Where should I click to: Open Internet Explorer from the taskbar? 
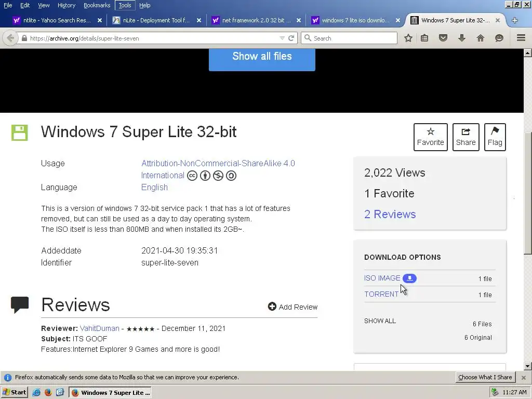click(36, 393)
